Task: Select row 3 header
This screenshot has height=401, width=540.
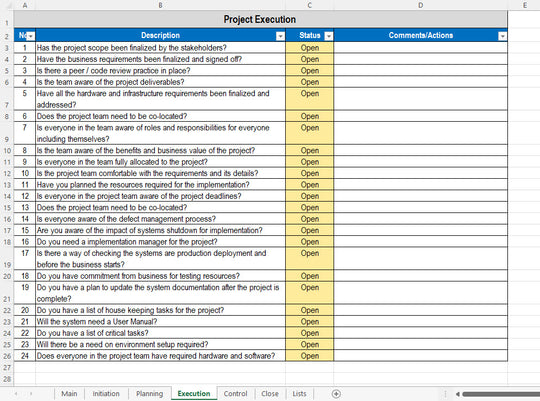Action: click(x=7, y=48)
